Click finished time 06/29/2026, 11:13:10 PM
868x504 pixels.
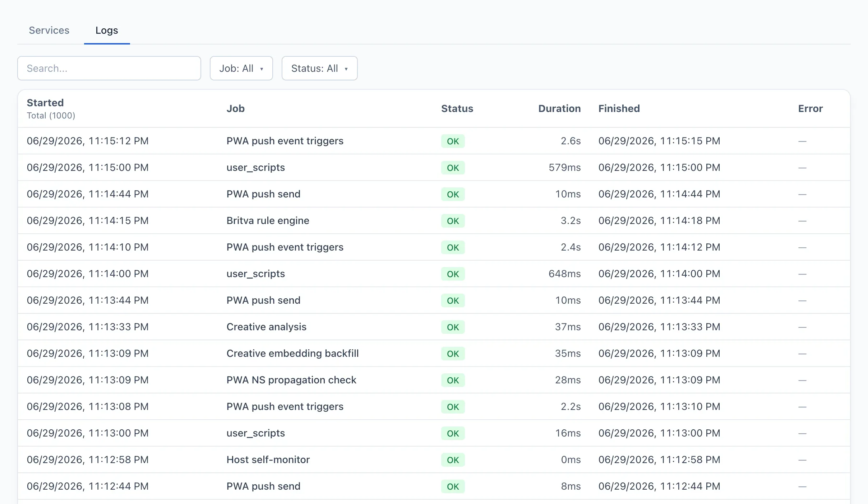(x=659, y=406)
